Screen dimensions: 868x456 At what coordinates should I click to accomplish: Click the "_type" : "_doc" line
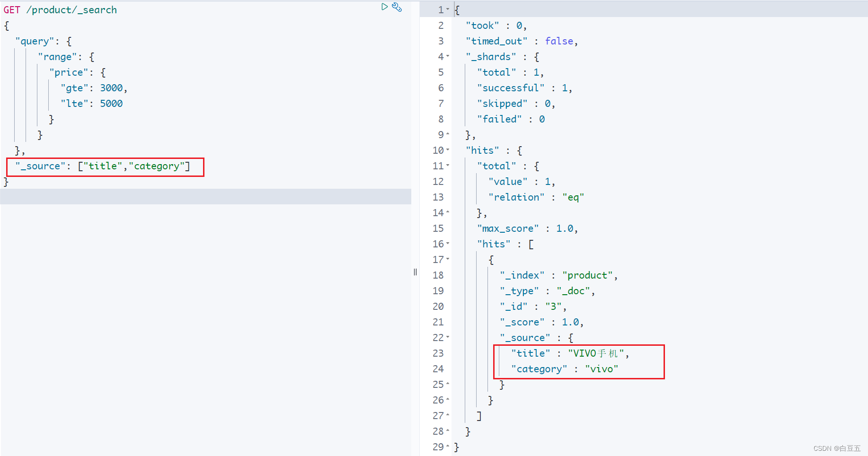click(x=548, y=291)
